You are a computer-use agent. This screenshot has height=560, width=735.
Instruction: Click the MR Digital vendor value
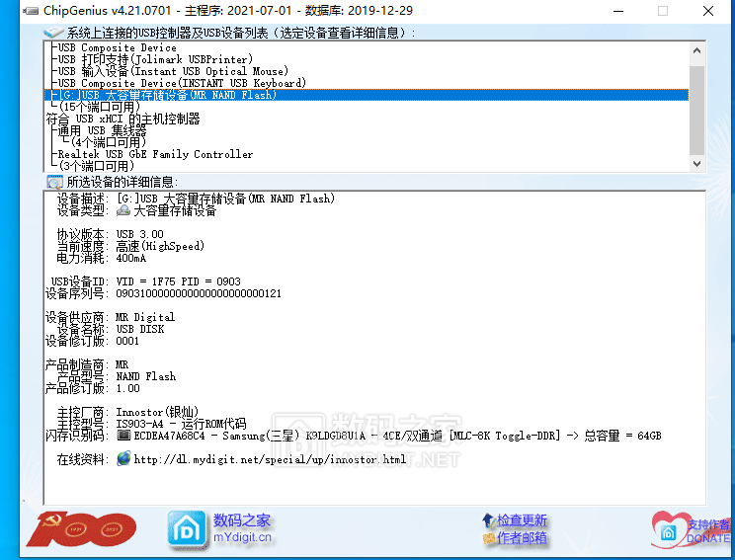pos(145,317)
